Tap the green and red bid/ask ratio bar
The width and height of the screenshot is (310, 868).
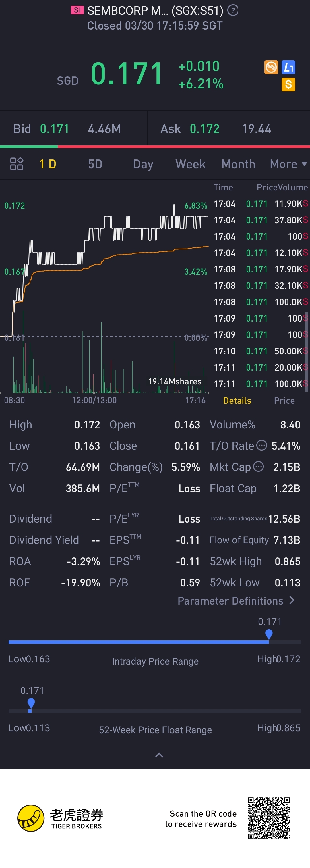(x=155, y=147)
